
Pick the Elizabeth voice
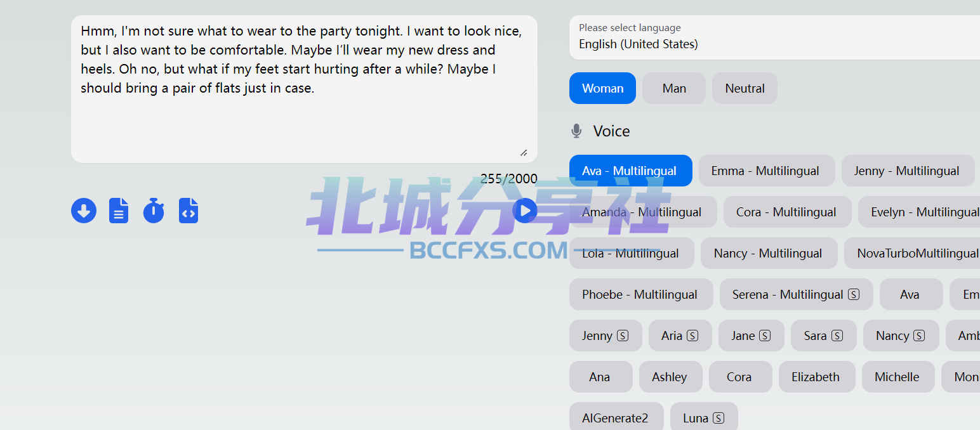[x=817, y=377]
